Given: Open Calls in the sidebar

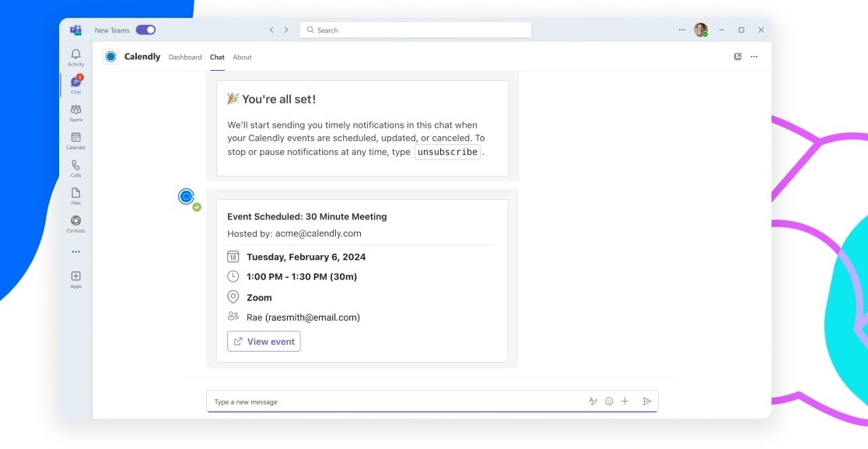Looking at the screenshot, I should point(76,168).
